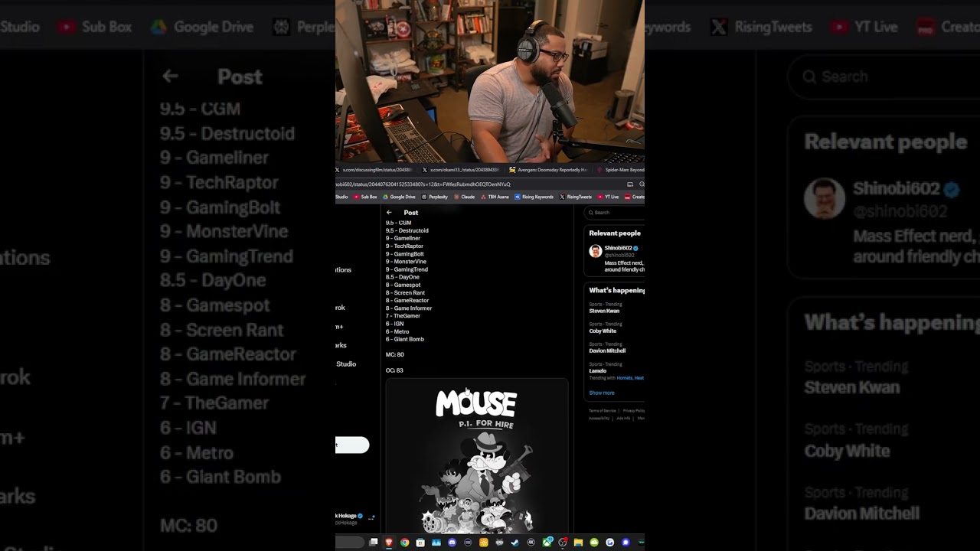Click the '9 - MonsterVine' score line
The width and height of the screenshot is (980, 551).
(x=406, y=262)
